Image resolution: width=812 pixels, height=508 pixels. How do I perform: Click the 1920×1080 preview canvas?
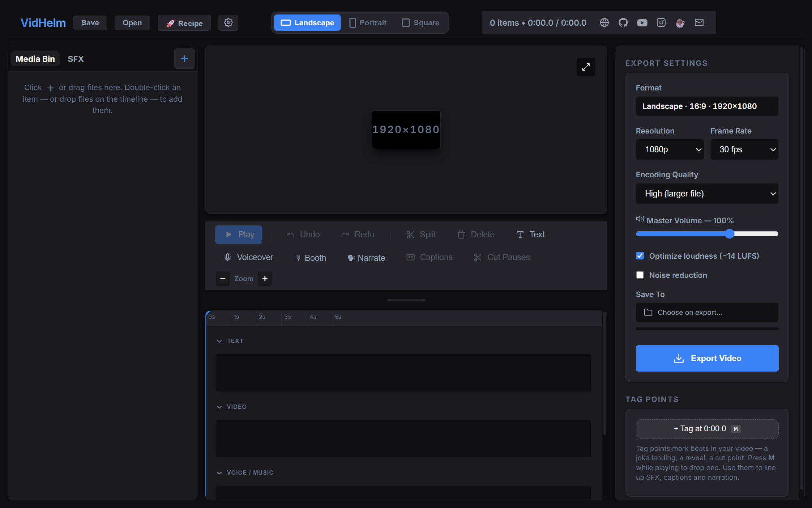[406, 130]
